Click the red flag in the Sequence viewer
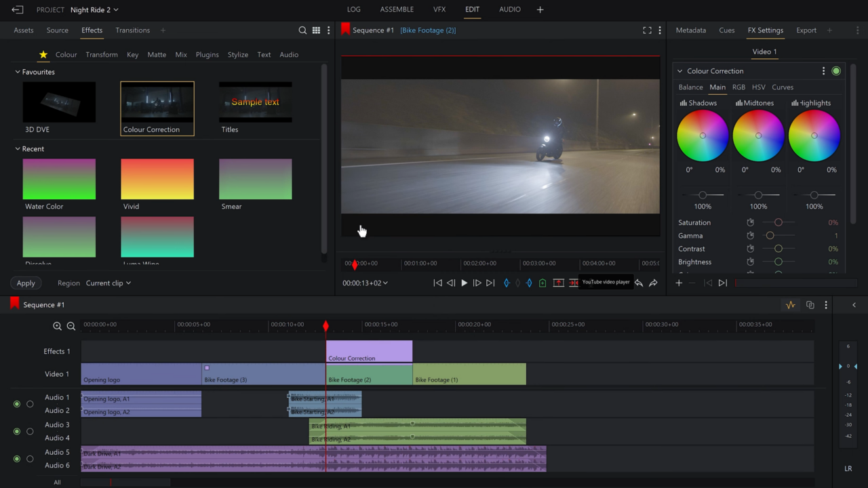Viewport: 868px width, 488px height. 345,29
